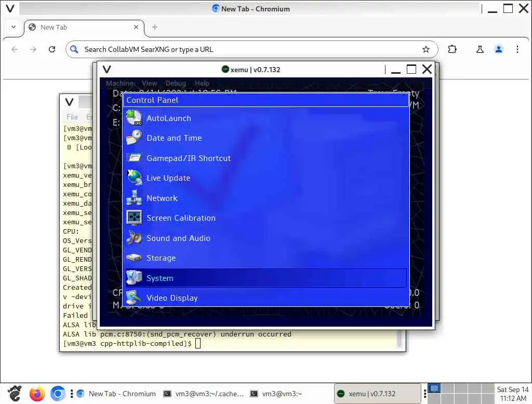Screen dimensions: 532x404
Task: Select the Sound and Audio entry
Action: click(266, 238)
